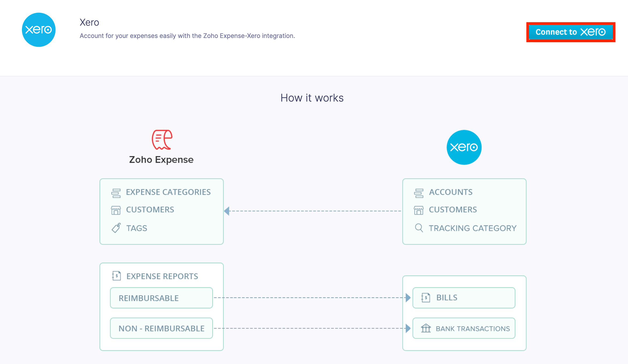Select the Bills document icon

coord(426,297)
